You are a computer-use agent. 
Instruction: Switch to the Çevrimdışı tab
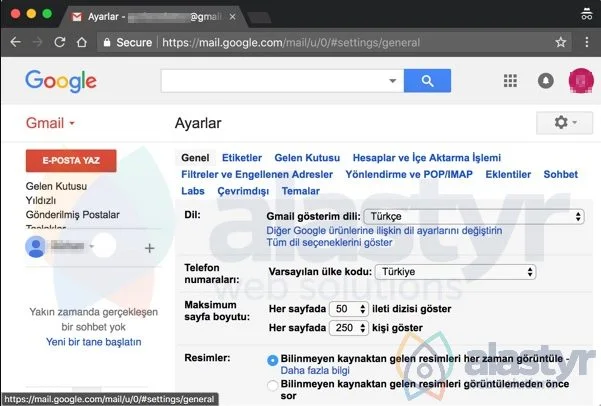[x=243, y=191]
